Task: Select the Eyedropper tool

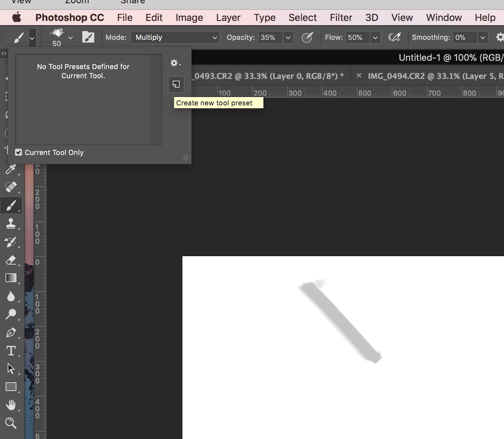Action: pyautogui.click(x=11, y=169)
